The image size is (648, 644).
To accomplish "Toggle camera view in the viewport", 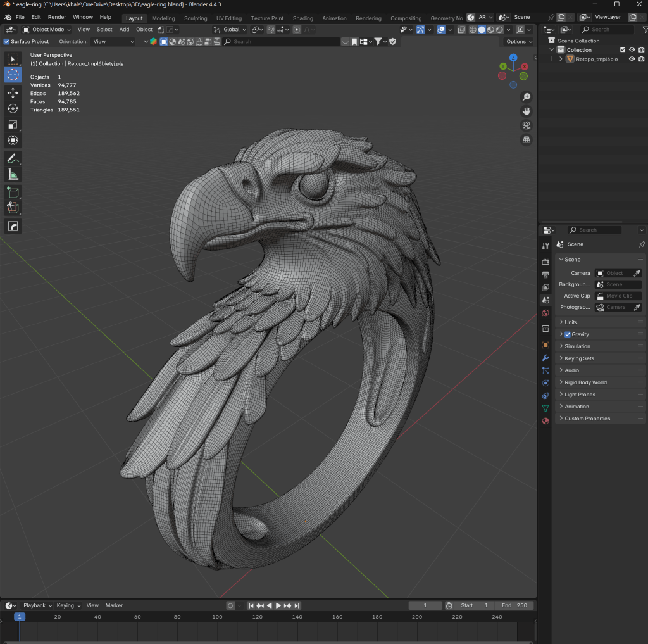I will click(526, 125).
